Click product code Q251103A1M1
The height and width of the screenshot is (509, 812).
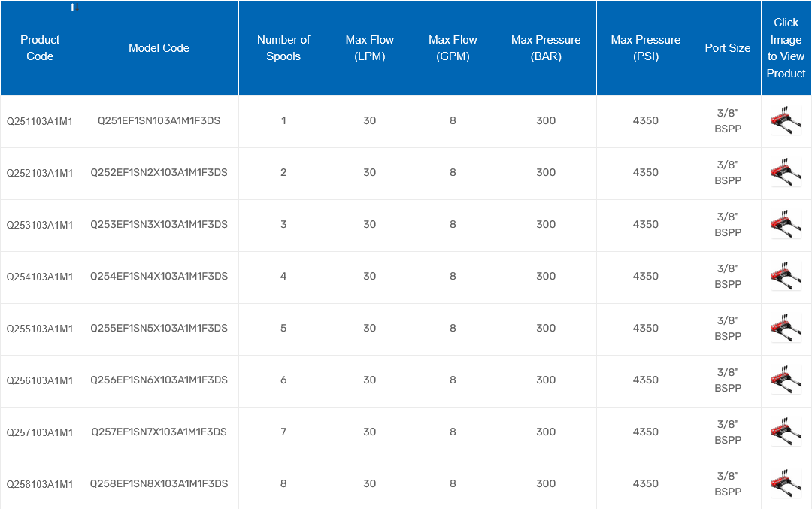pos(40,121)
